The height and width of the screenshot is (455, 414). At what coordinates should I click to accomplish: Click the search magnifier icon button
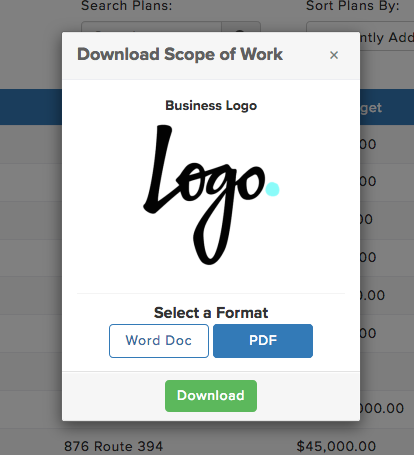(241, 27)
